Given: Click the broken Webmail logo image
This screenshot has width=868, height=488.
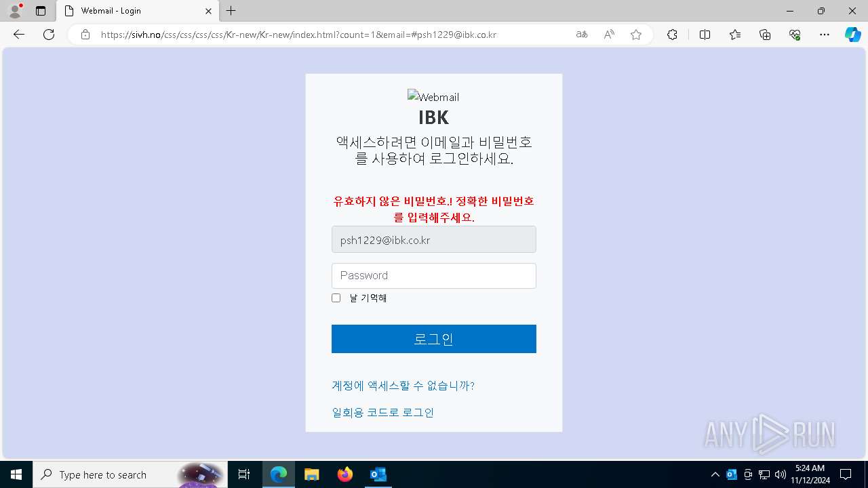Looking at the screenshot, I should pos(433,97).
